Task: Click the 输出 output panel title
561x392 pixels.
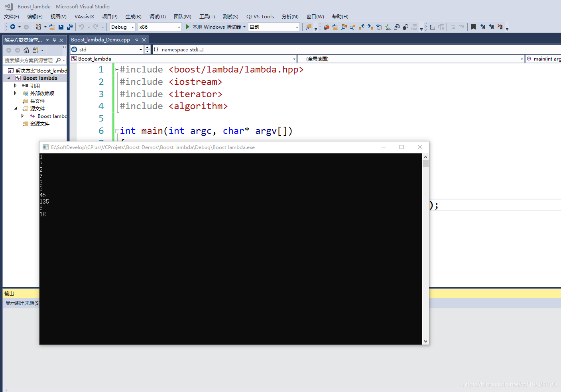Action: tap(9, 293)
